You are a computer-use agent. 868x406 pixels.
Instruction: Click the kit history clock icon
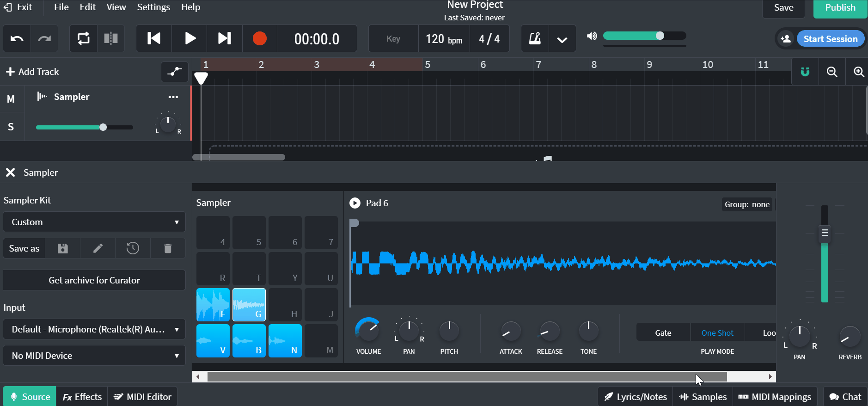tap(133, 248)
